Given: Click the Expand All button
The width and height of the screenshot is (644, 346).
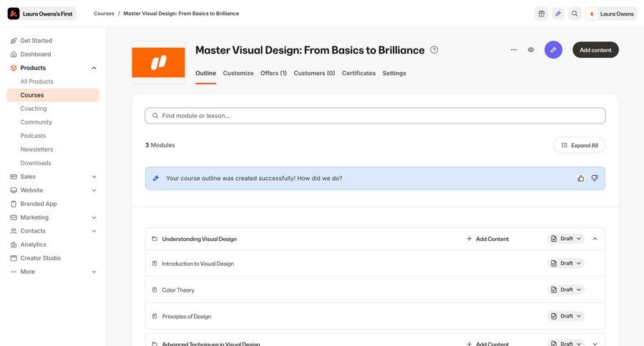Looking at the screenshot, I should [x=580, y=145].
